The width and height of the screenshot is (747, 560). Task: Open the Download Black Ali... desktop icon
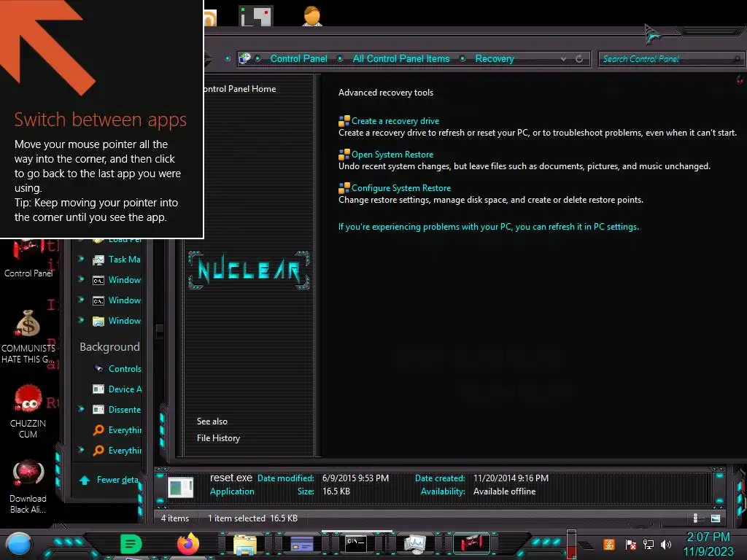pos(28,486)
